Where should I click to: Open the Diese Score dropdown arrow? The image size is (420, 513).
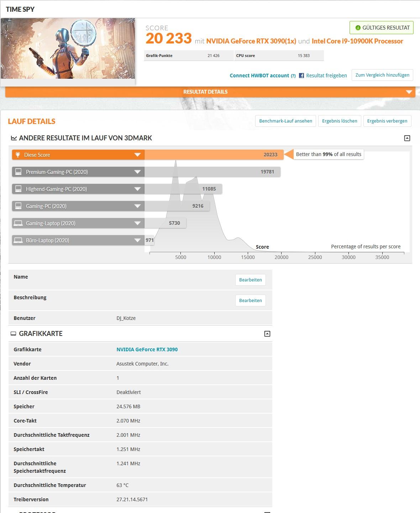(x=137, y=155)
